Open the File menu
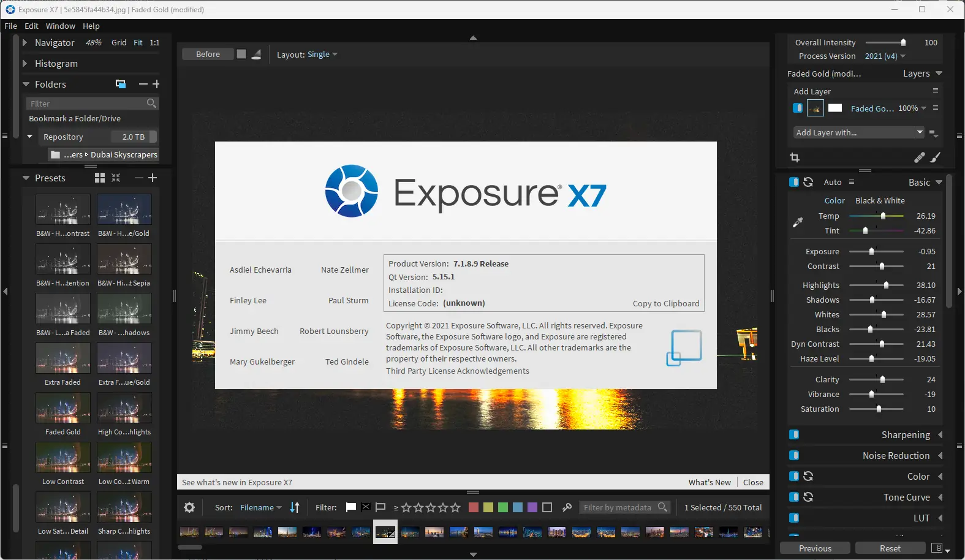The height and width of the screenshot is (560, 965). click(10, 26)
